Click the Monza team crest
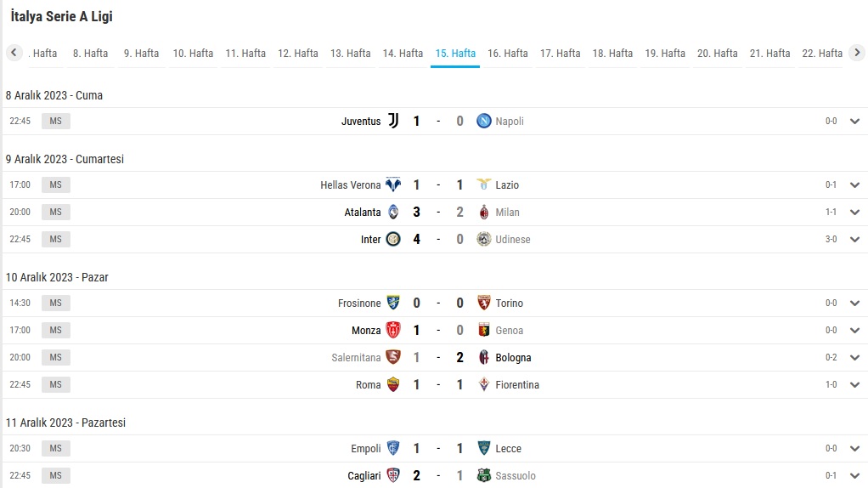The height and width of the screenshot is (488, 868). click(393, 330)
